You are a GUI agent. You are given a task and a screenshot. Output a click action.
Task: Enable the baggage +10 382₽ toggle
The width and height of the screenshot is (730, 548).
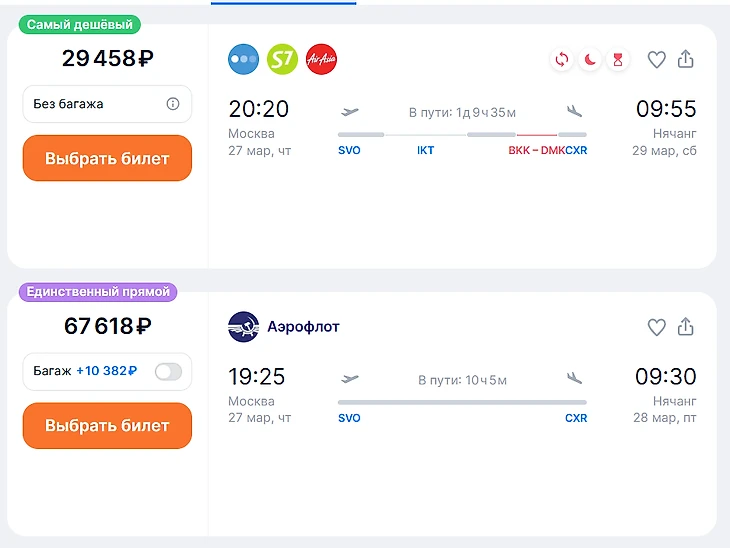coord(168,372)
